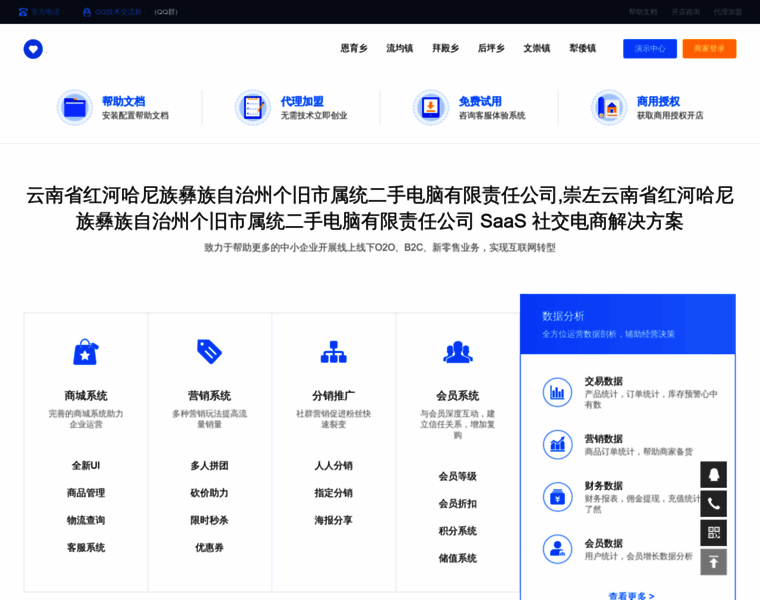Screen dimensions: 760x600
Task: Click the 营销系统 price tag icon
Action: 209,352
